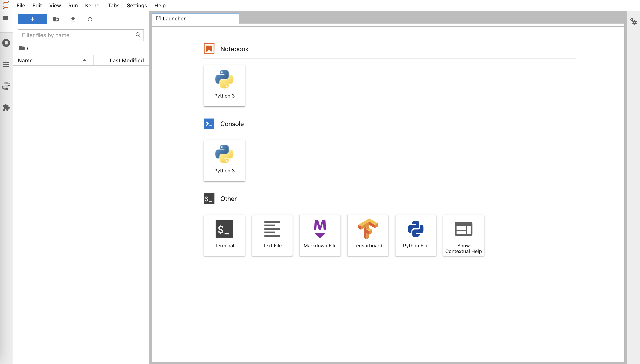
Task: Open the View menu
Action: pyautogui.click(x=55, y=6)
